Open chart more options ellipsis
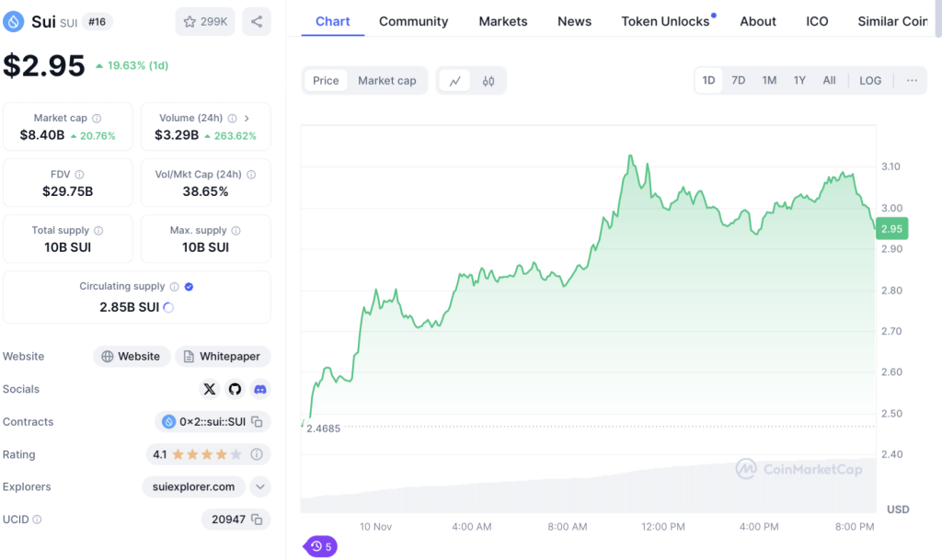Viewport: 942px width, 560px height. 912,80
